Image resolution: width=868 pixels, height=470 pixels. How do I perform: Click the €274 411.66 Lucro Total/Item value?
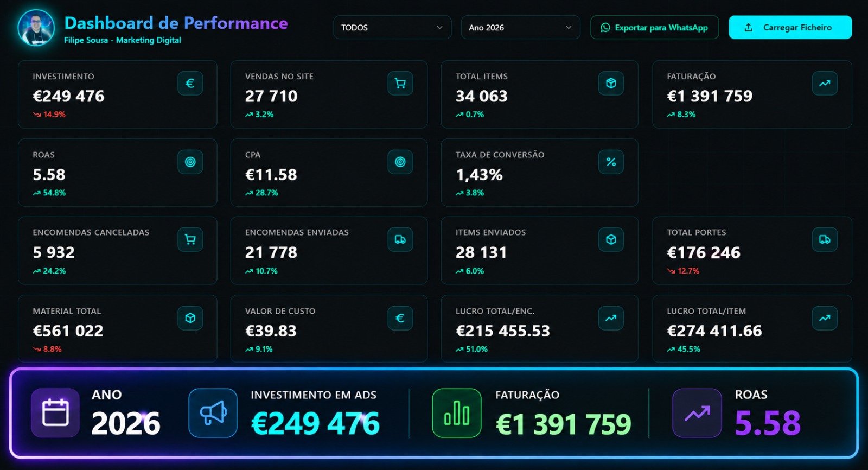(714, 331)
